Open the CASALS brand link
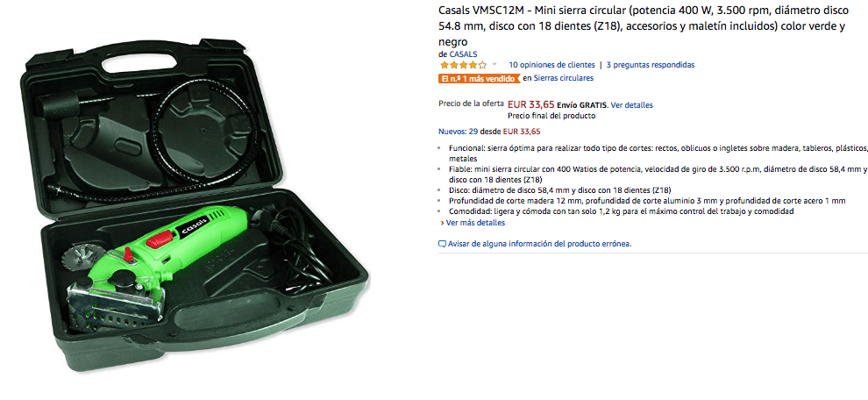 coord(463,54)
